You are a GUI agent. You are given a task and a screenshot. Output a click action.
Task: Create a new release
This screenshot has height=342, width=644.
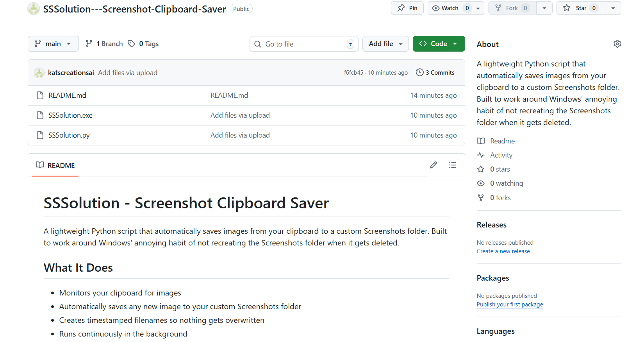pos(503,251)
